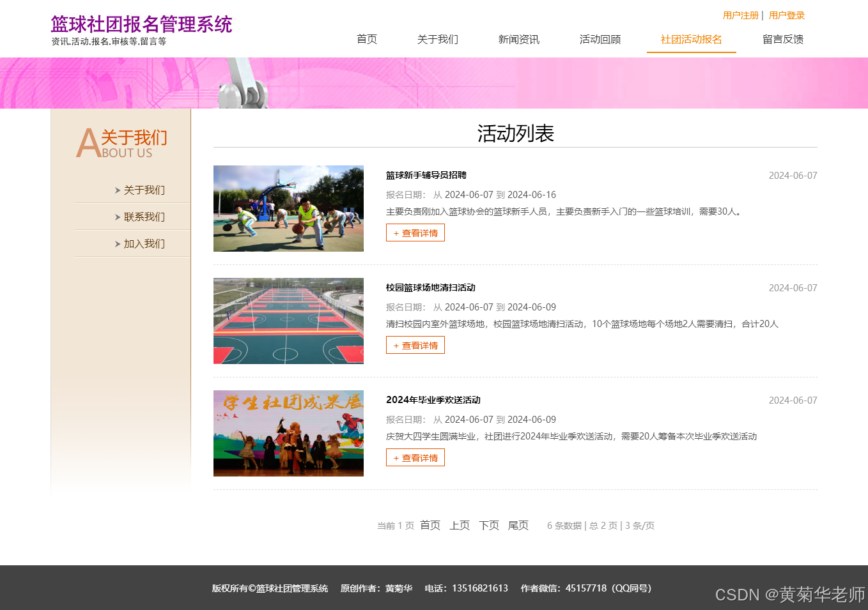Click the arrow icon beside sidebar 关于我们
868x610 pixels.
pos(118,190)
